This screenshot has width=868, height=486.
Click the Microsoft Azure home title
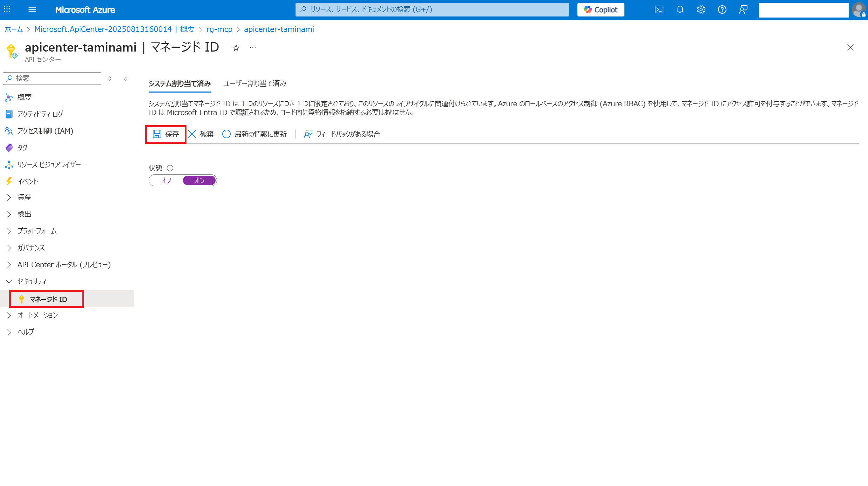click(85, 10)
